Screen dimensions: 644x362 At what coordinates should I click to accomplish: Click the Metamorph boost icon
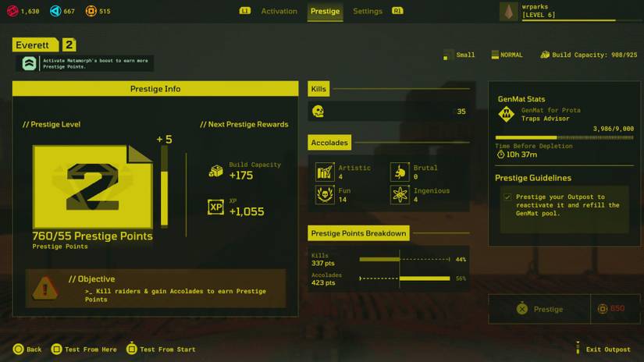click(29, 64)
